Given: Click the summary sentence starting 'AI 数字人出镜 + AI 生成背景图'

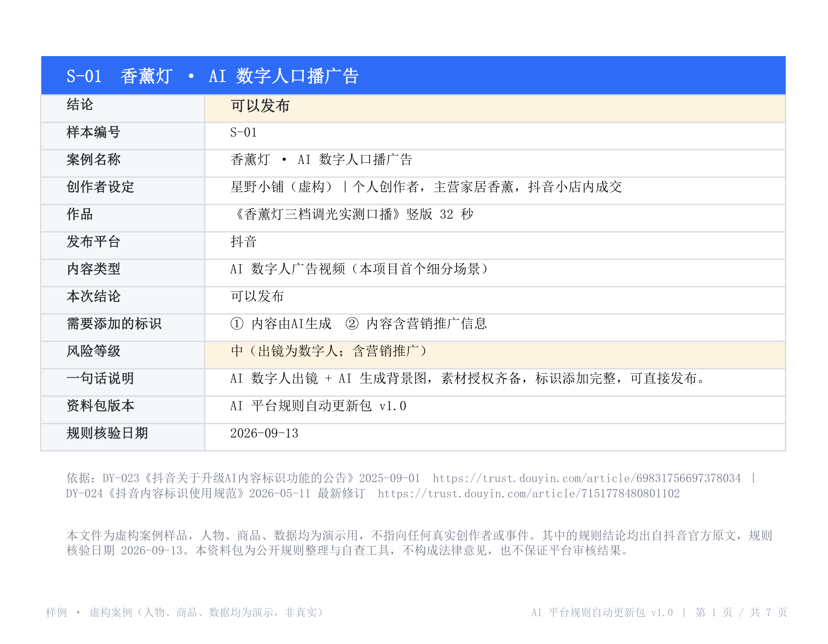Looking at the screenshot, I should point(468,378).
